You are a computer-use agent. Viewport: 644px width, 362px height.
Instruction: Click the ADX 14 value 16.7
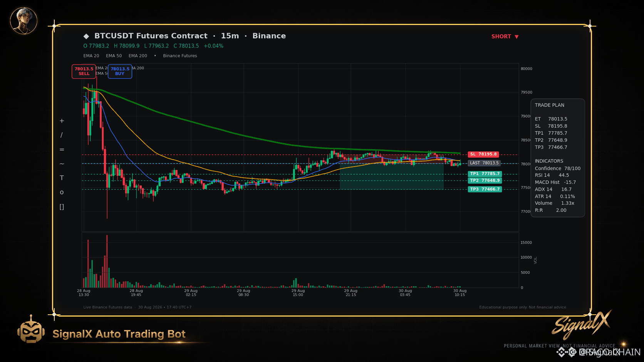pyautogui.click(x=566, y=189)
